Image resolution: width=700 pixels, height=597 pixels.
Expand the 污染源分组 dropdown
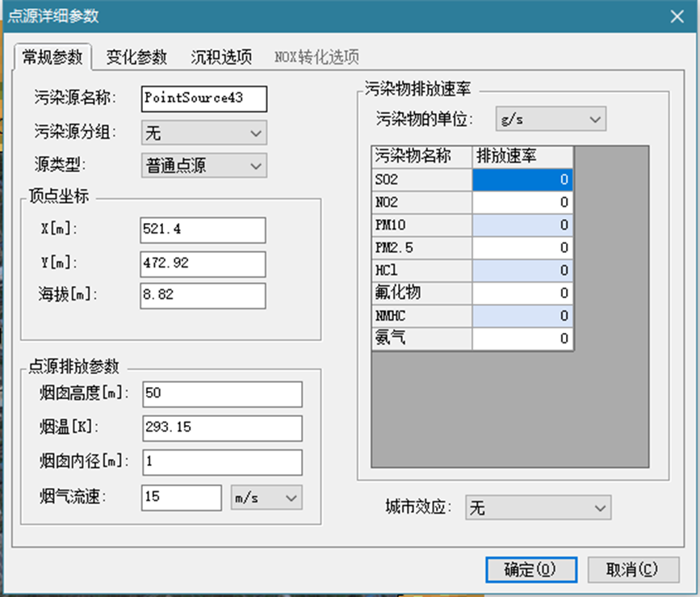tap(203, 132)
